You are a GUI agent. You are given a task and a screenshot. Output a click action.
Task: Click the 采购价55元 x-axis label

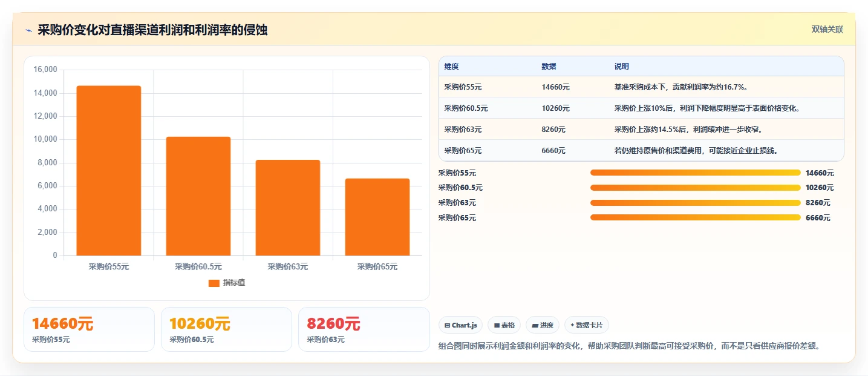coord(109,266)
